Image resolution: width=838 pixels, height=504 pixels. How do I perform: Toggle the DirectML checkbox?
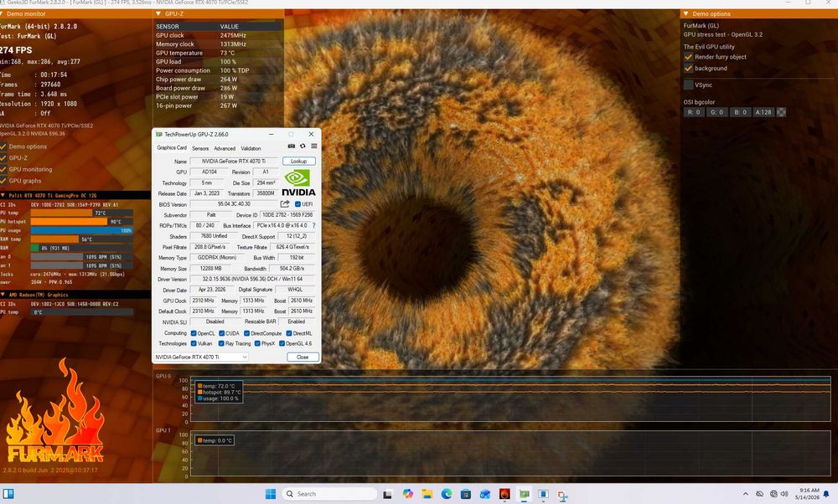pos(288,333)
